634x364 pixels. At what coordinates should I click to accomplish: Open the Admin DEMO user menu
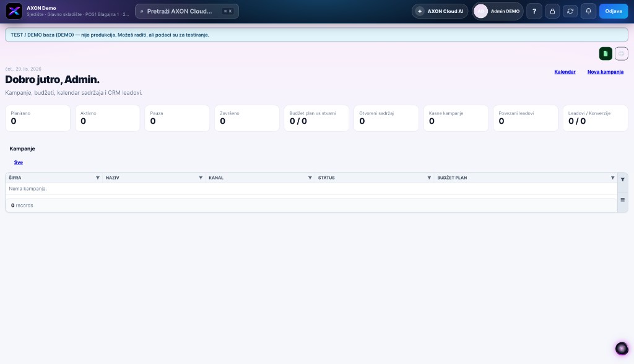[x=498, y=11]
